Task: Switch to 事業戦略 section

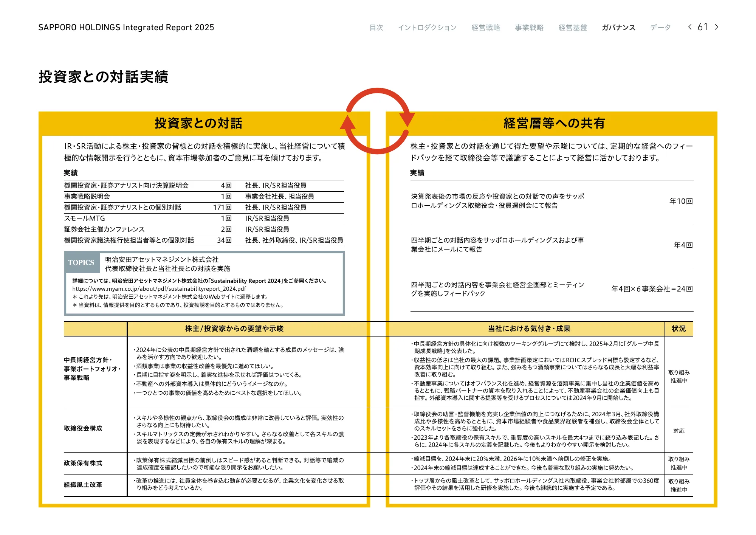Action: [529, 28]
